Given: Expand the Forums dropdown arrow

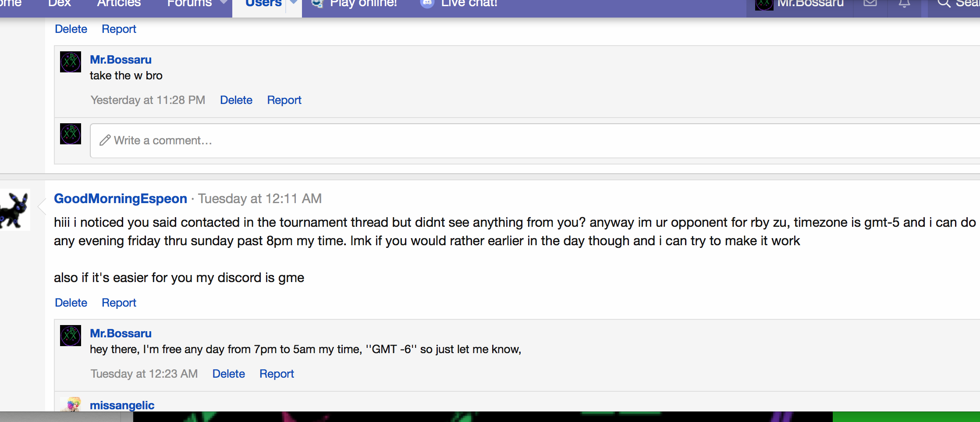Looking at the screenshot, I should [224, 3].
